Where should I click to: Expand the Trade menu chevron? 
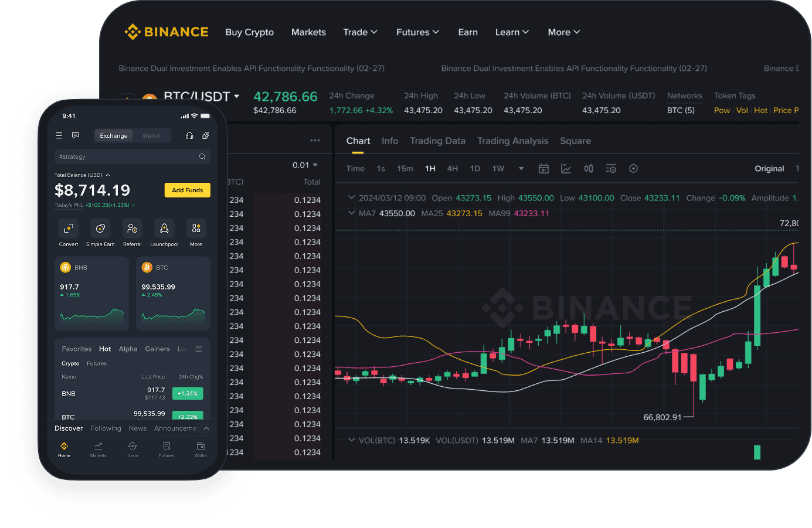[x=374, y=32]
